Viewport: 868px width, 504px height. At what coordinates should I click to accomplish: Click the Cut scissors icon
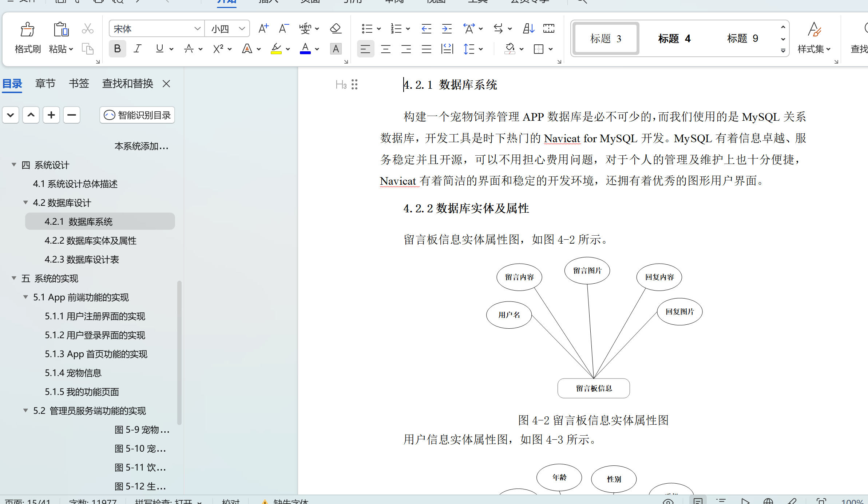click(87, 29)
